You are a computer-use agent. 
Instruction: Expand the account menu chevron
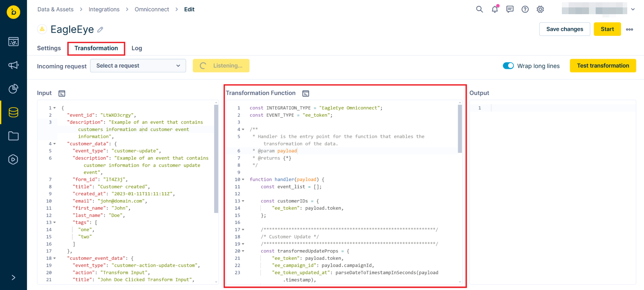[633, 9]
